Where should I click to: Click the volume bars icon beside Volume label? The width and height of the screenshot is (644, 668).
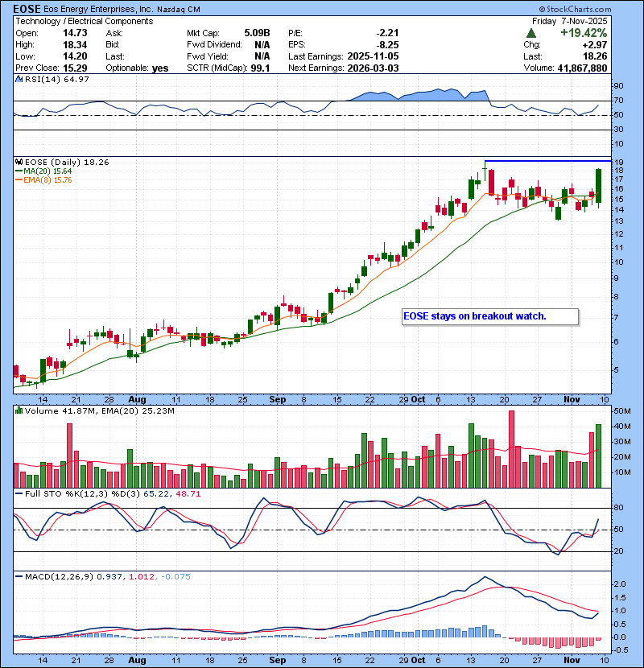pyautogui.click(x=19, y=410)
